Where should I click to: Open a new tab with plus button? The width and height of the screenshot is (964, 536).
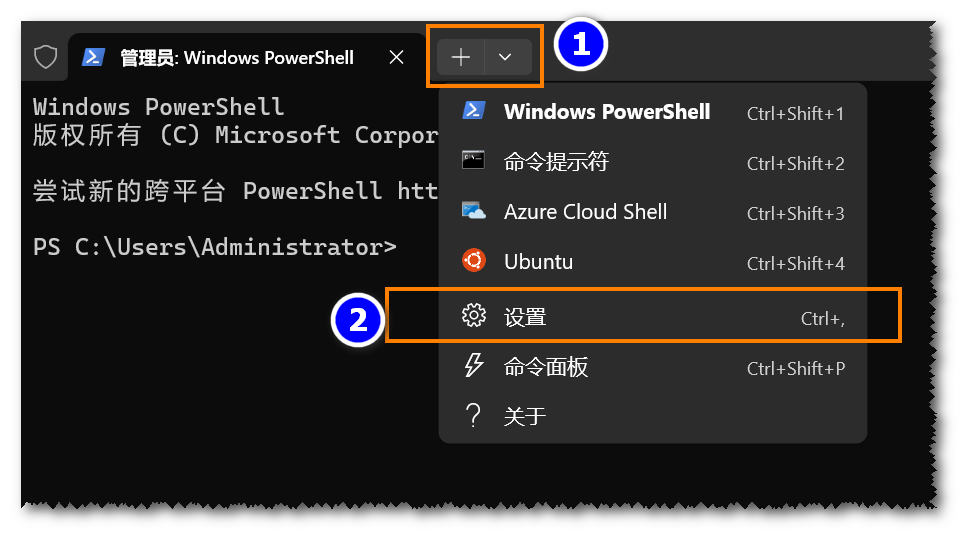point(460,57)
